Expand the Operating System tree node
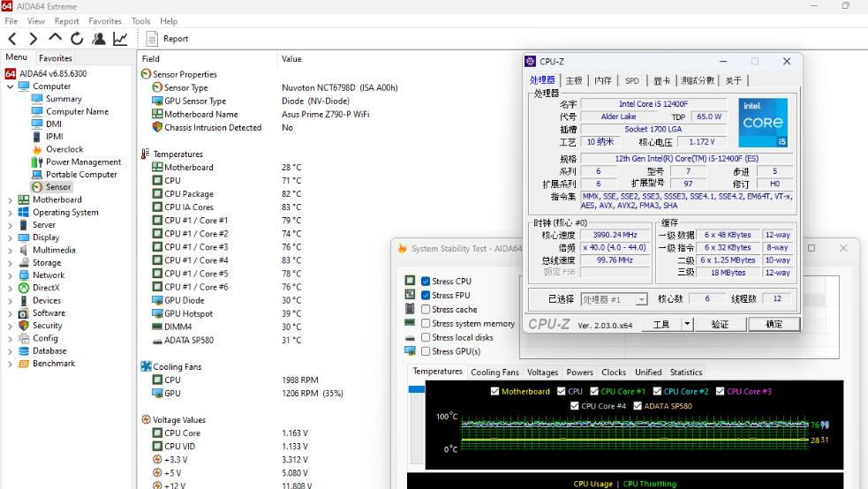 click(10, 213)
